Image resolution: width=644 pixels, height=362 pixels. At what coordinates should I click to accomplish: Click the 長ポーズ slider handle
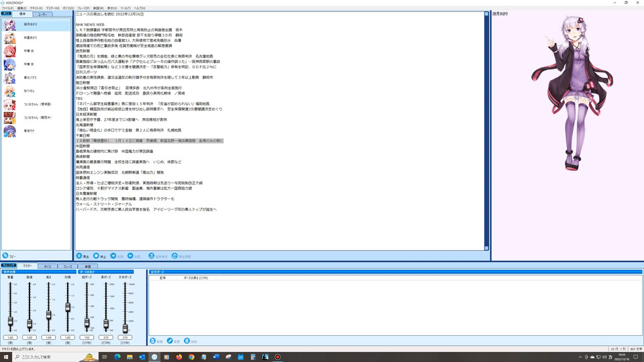[106, 324]
